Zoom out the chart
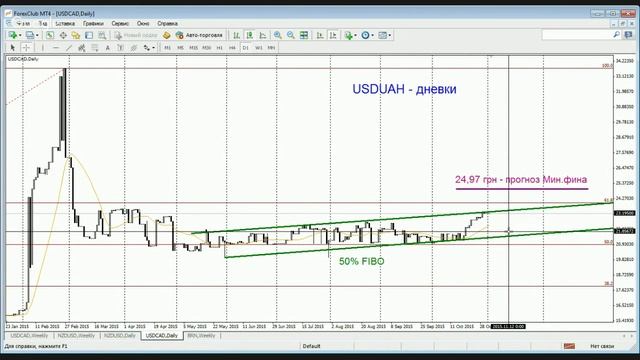The height and width of the screenshot is (360, 640). (291, 36)
